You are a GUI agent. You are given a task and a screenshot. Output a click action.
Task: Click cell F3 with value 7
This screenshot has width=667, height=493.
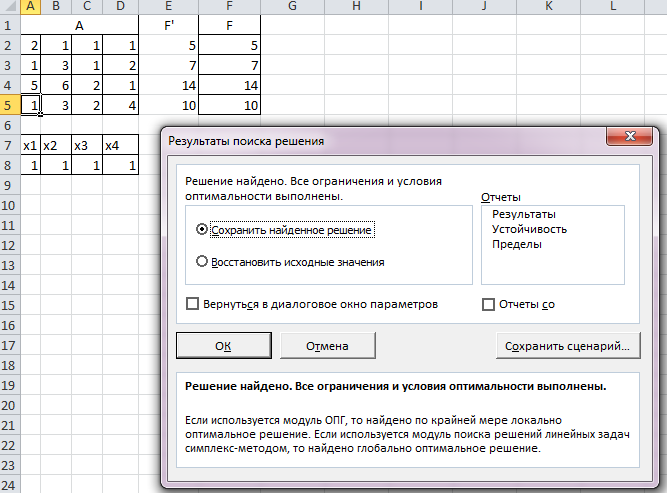click(x=229, y=65)
